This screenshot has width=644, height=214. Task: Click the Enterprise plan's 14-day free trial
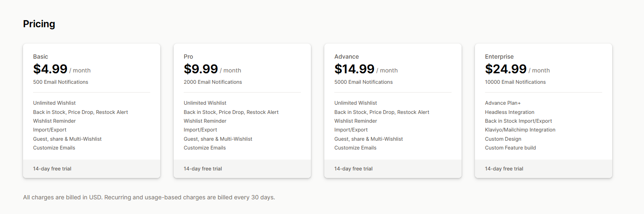pos(504,169)
